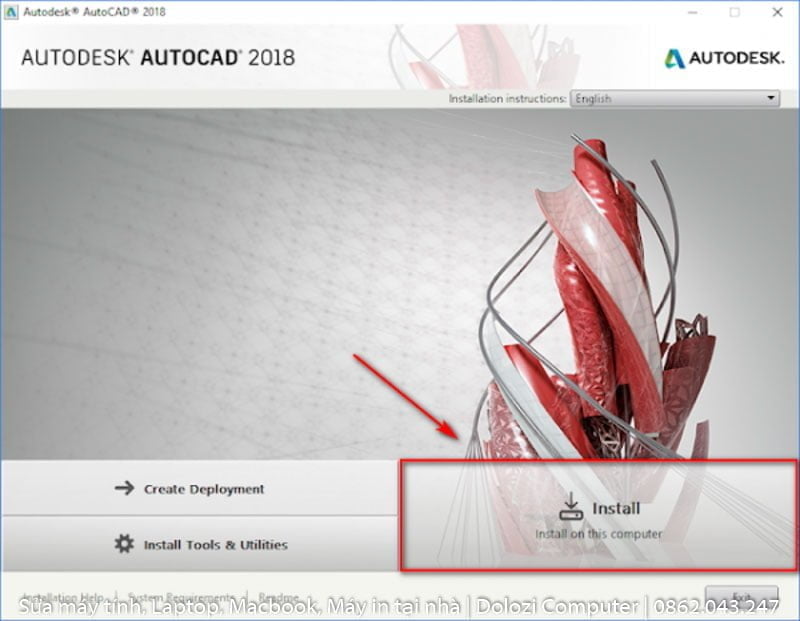Select Install Tools & Utilities option
The width and height of the screenshot is (800, 621).
215,544
